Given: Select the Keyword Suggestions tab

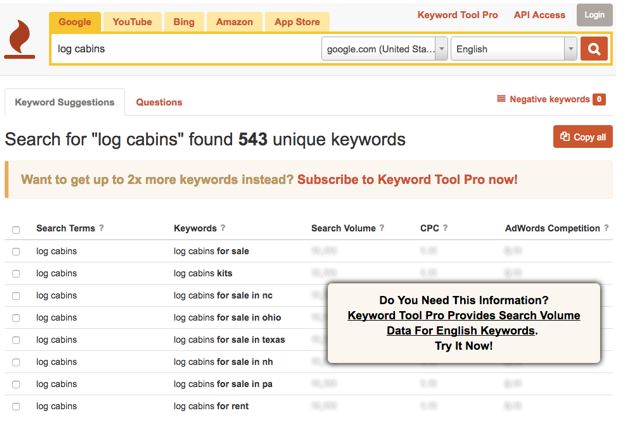Looking at the screenshot, I should coord(65,102).
